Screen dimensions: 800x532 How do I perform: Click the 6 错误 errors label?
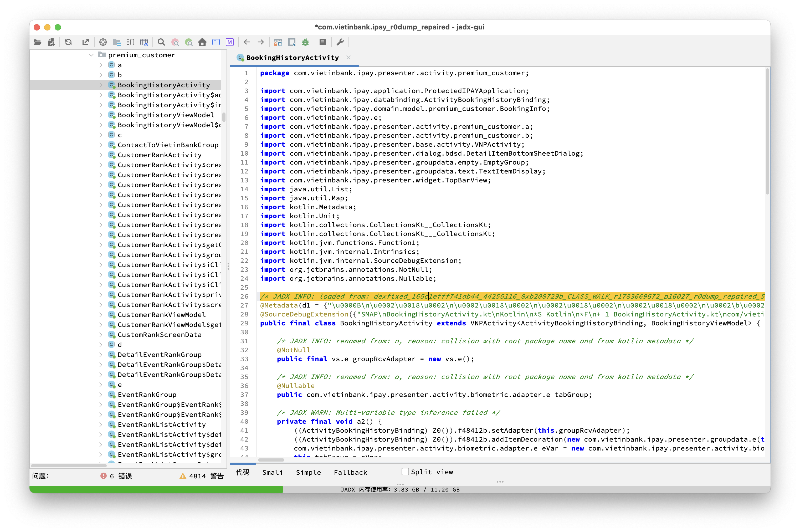pos(121,476)
